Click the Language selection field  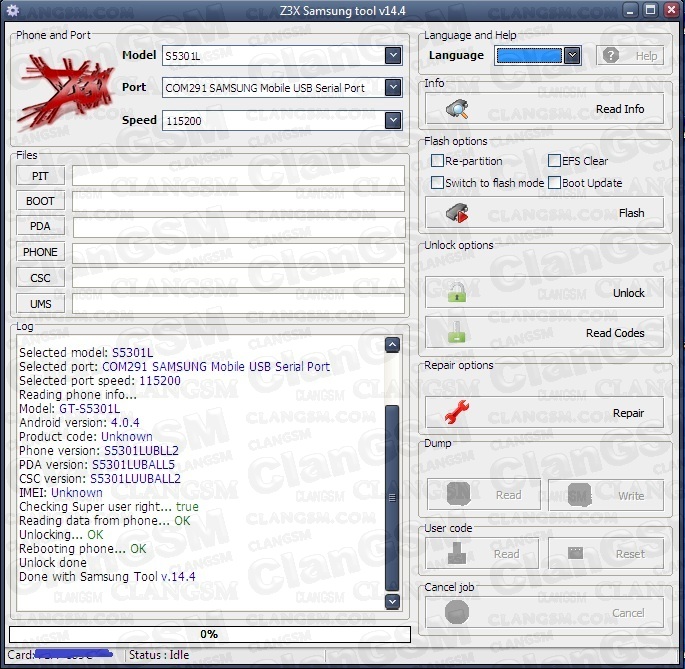click(529, 55)
